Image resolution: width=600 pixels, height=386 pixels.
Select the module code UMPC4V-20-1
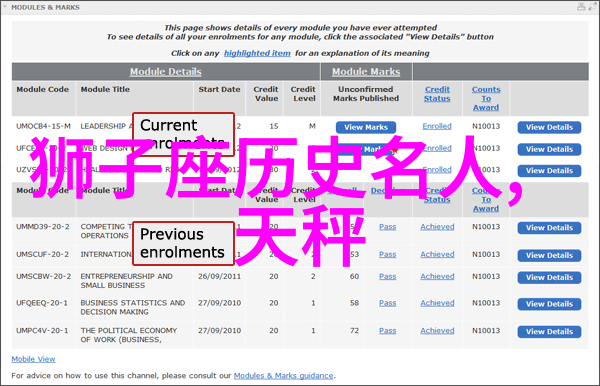[x=42, y=331]
